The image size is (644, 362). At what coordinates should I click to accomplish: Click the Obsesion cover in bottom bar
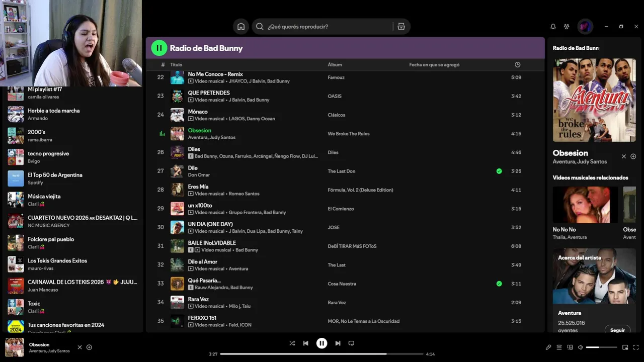(x=15, y=347)
